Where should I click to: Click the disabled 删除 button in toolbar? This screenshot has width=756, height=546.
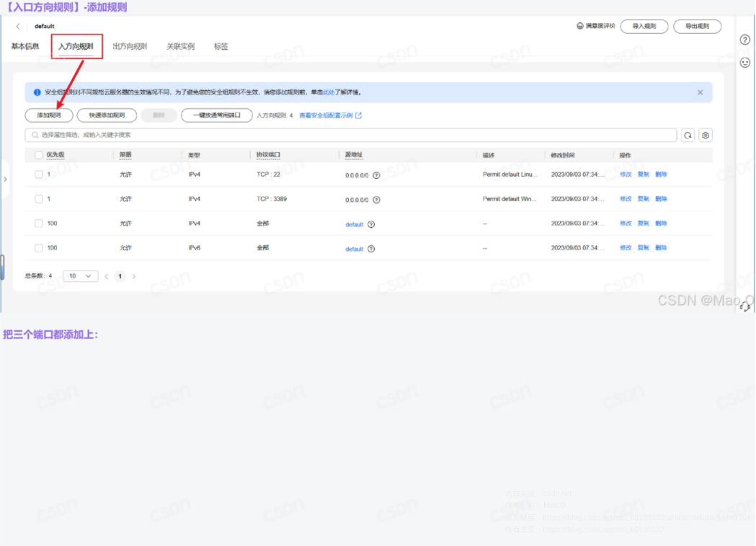pos(159,115)
